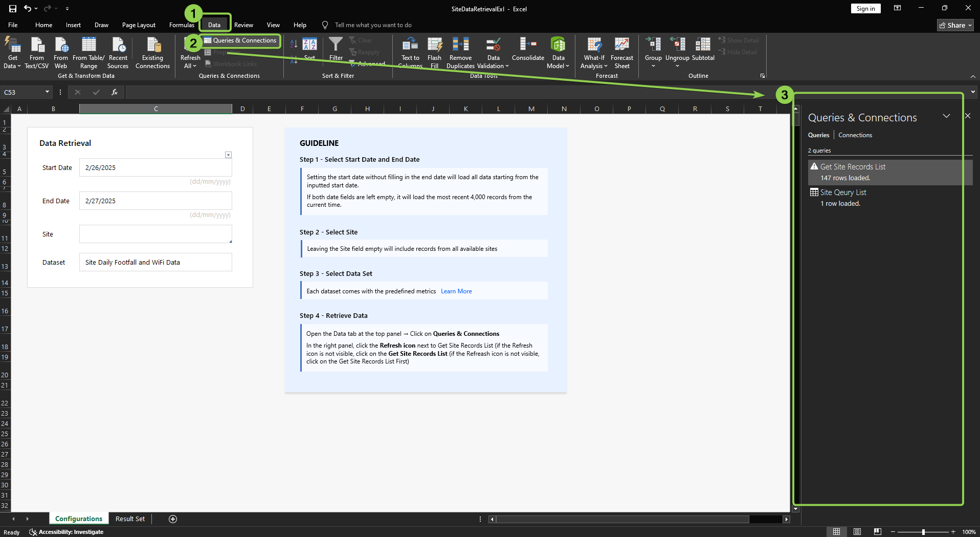Click the Subtotal button
This screenshot has height=537, width=980.
click(x=703, y=49)
